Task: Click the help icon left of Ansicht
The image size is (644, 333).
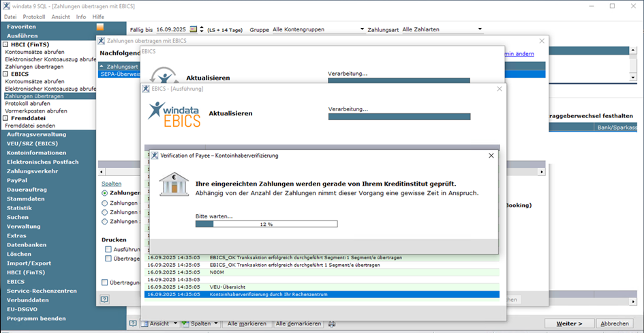Action: tap(134, 323)
